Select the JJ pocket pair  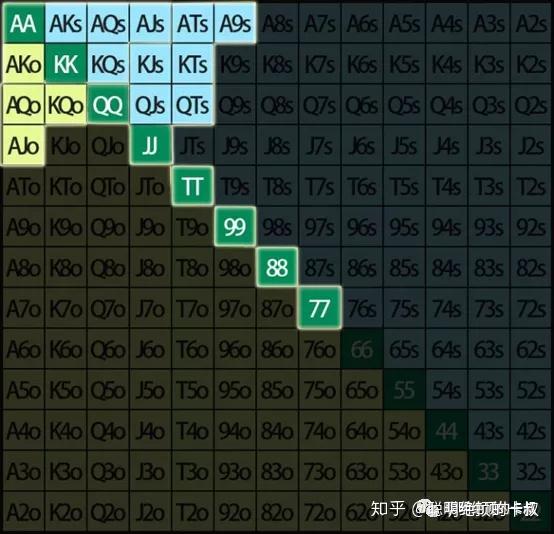tap(151, 146)
